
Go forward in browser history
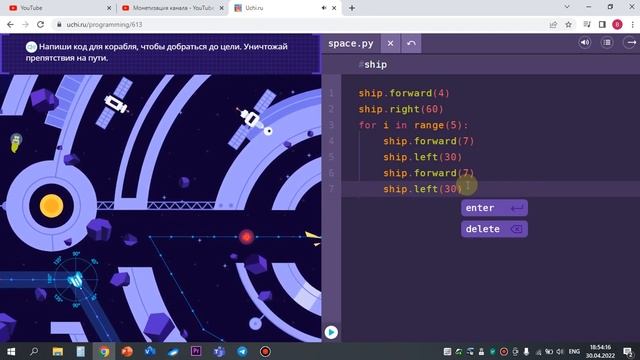click(x=25, y=24)
